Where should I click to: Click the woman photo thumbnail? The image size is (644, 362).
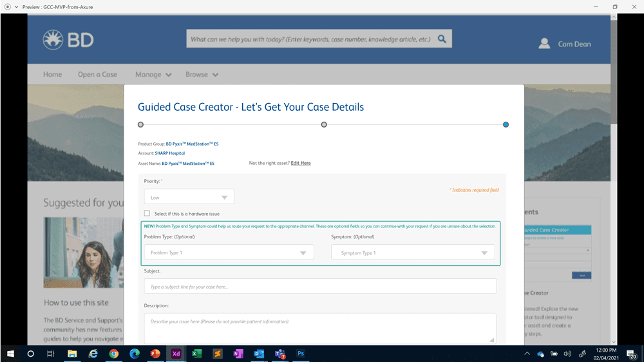tap(83, 252)
